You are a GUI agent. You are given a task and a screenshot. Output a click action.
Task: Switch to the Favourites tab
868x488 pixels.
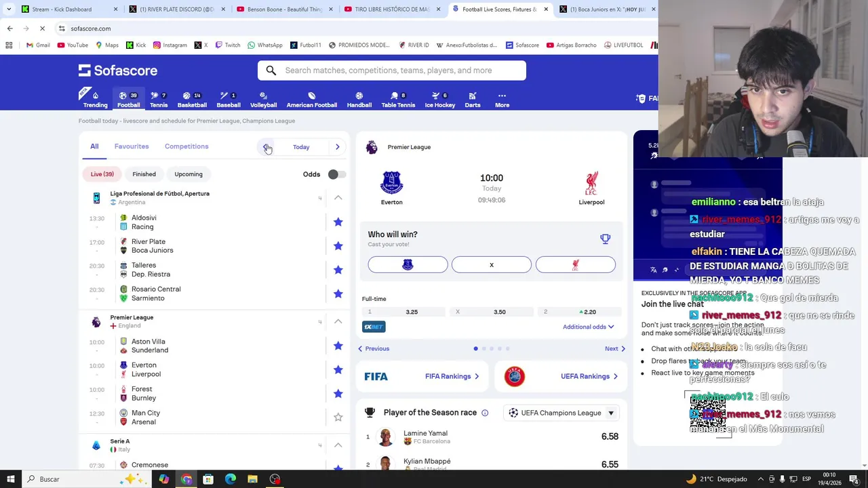[x=132, y=146]
